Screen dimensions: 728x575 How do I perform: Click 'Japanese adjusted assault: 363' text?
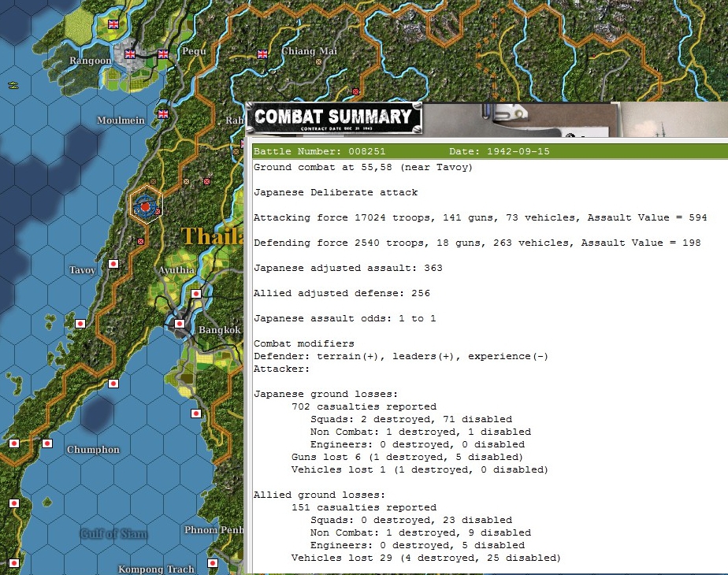click(x=347, y=268)
